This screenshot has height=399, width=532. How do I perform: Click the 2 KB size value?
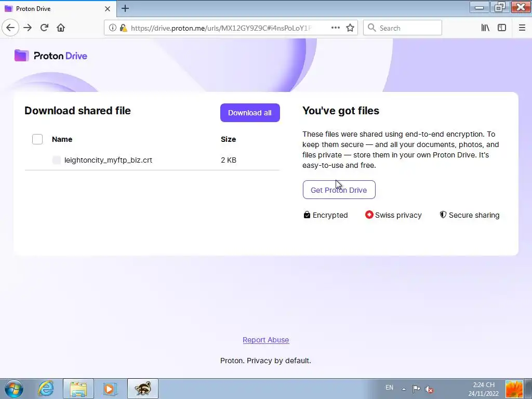coord(229,160)
